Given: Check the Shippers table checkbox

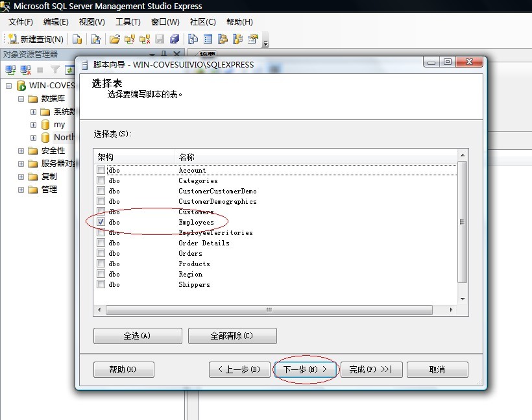Looking at the screenshot, I should (x=101, y=284).
